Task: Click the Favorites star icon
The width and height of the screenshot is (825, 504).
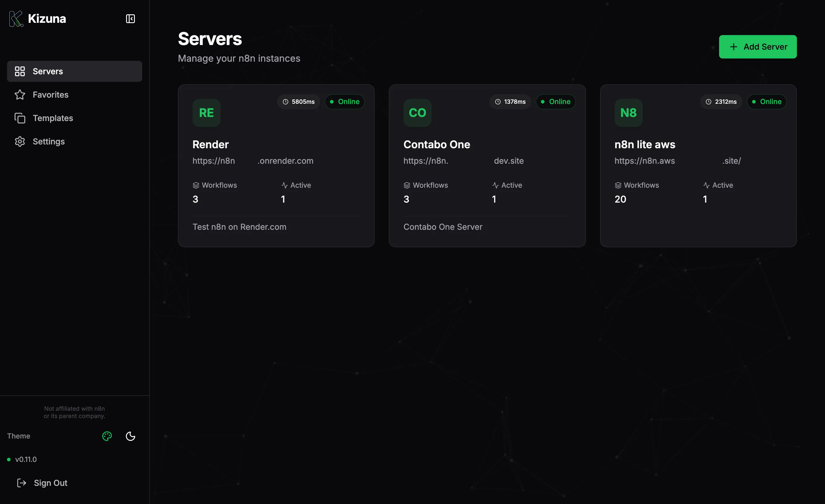Action: click(20, 95)
